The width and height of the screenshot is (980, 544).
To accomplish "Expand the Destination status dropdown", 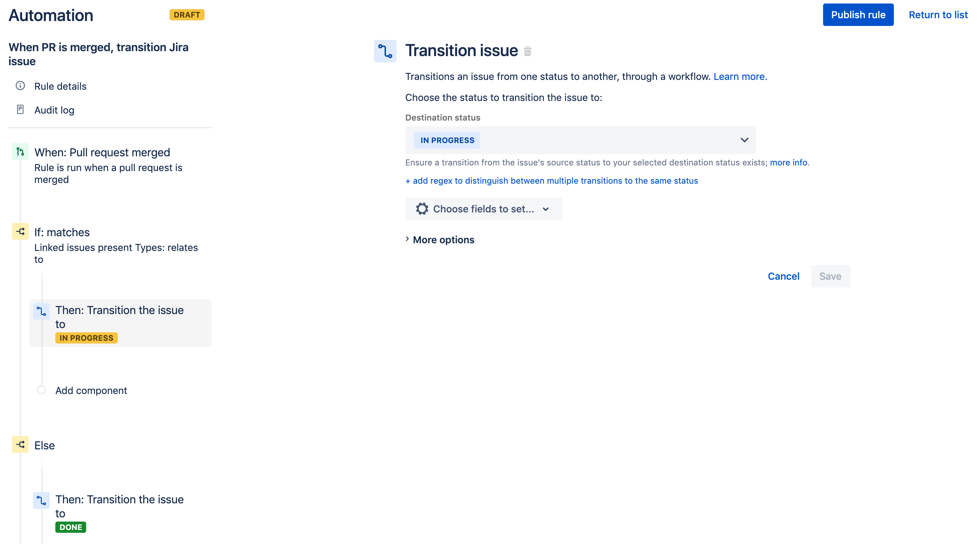I will [744, 140].
